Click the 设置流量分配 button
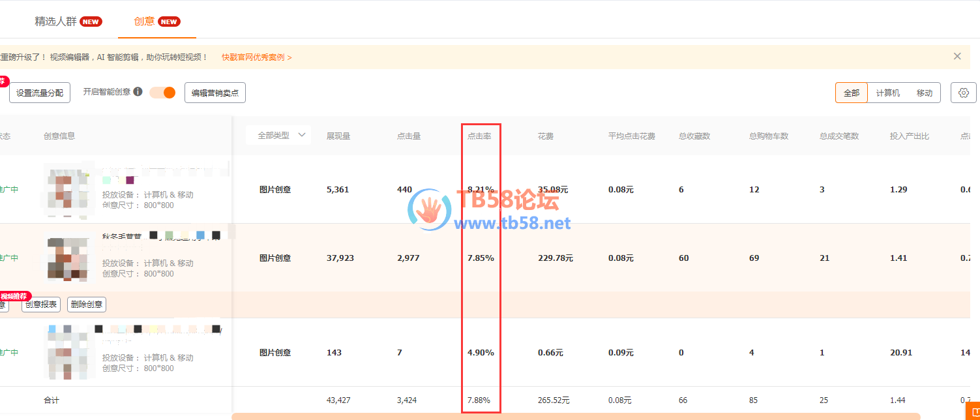The width and height of the screenshot is (980, 420). (x=40, y=93)
